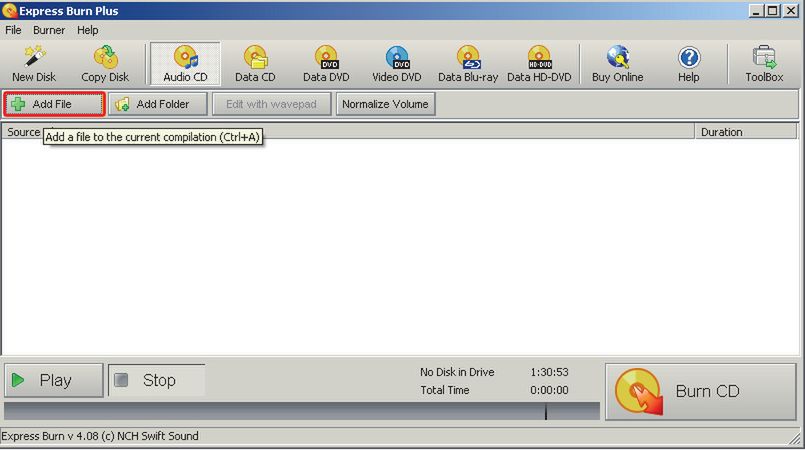
Task: Select the Audio CD mode
Action: coord(185,64)
